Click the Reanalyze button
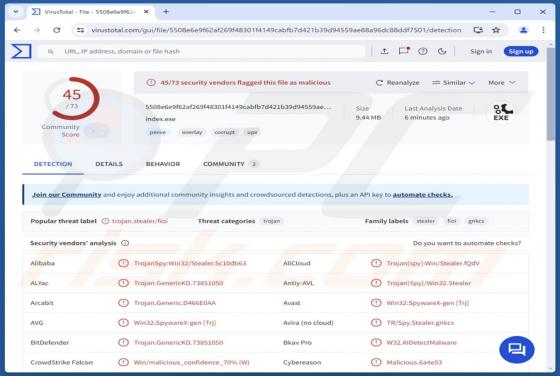This screenshot has width=560, height=376. tap(398, 82)
